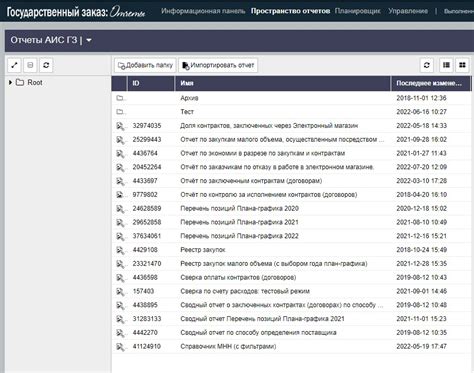Select Сводный отчет по способу определения поставщика

258,333
